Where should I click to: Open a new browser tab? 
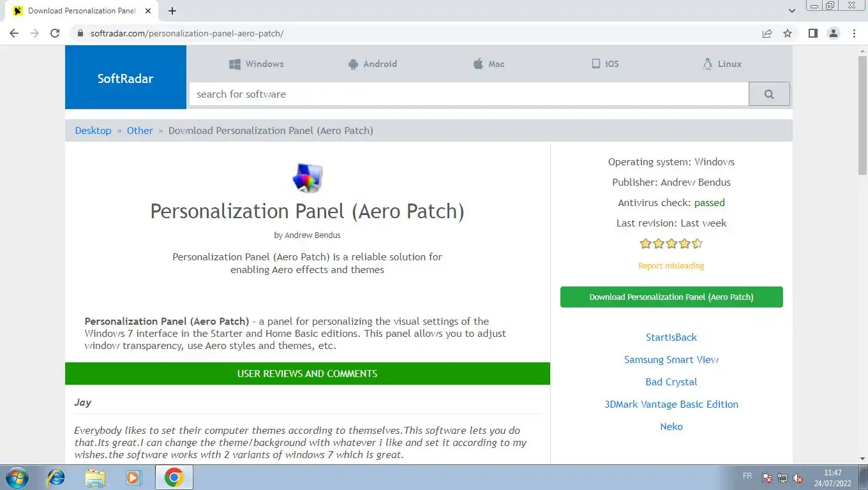[x=172, y=11]
